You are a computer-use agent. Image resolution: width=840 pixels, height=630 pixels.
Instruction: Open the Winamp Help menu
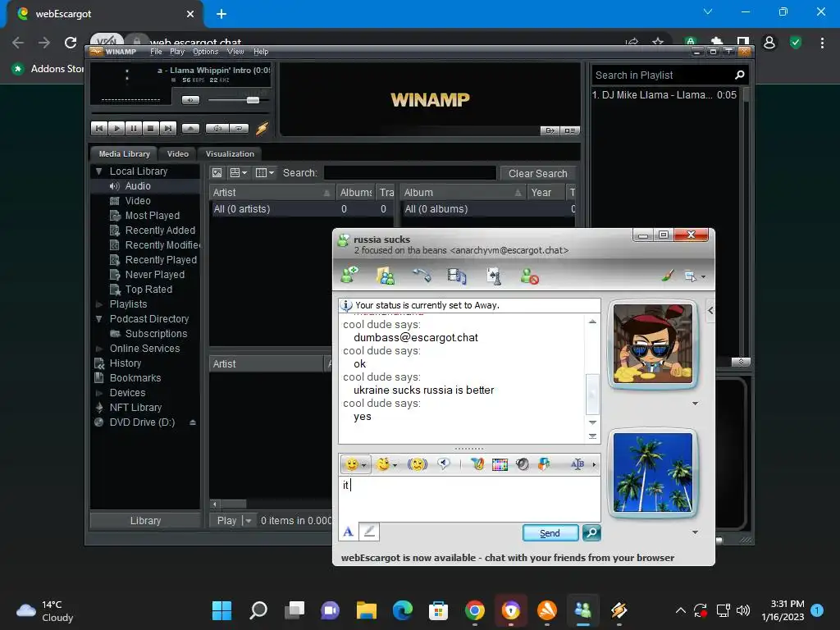point(261,52)
